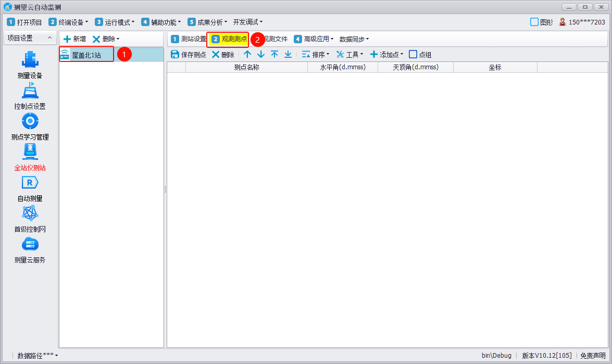Toggle the 图形 checkbox
Viewport: 612px width, 364px height.
click(534, 22)
